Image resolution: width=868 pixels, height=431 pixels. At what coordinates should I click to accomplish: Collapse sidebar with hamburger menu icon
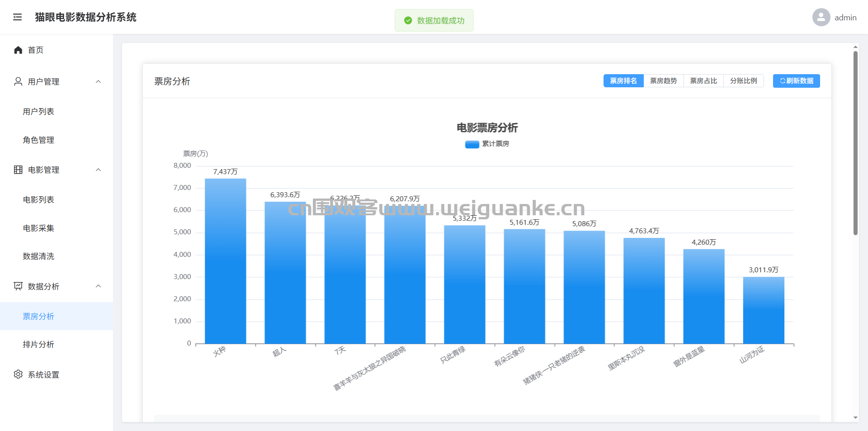(17, 17)
